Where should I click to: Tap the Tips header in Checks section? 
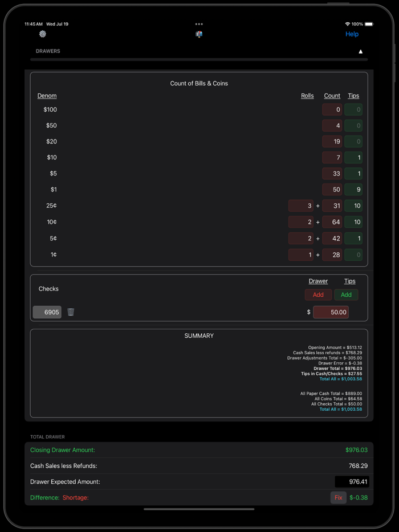coord(350,281)
